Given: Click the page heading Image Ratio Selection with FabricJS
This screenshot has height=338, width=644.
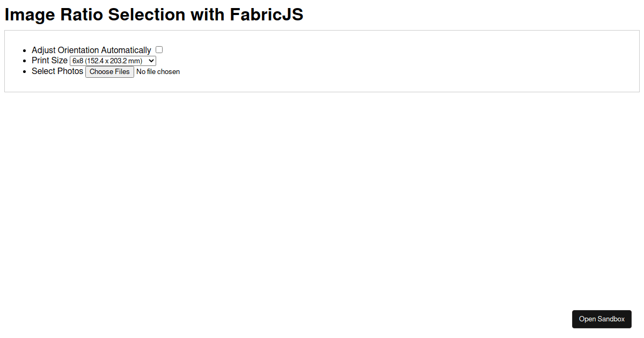Looking at the screenshot, I should pos(153,14).
